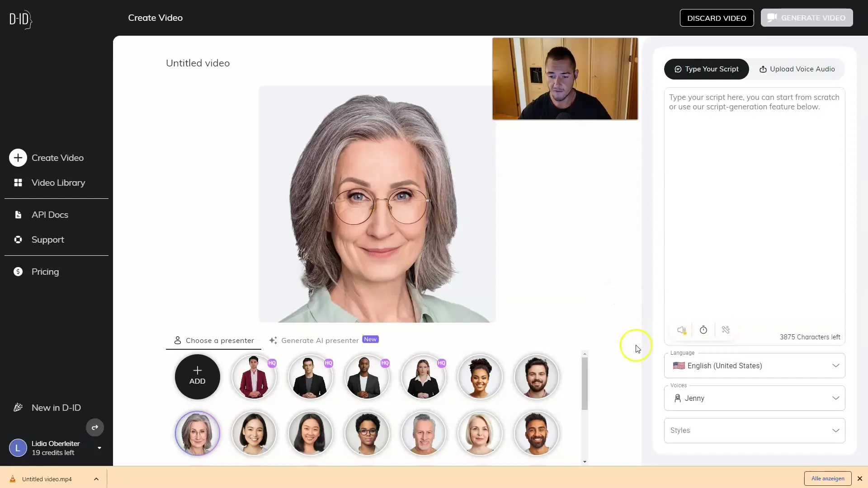This screenshot has width=868, height=488.
Task: Click the listen speaker icon under the script box
Action: click(x=682, y=330)
